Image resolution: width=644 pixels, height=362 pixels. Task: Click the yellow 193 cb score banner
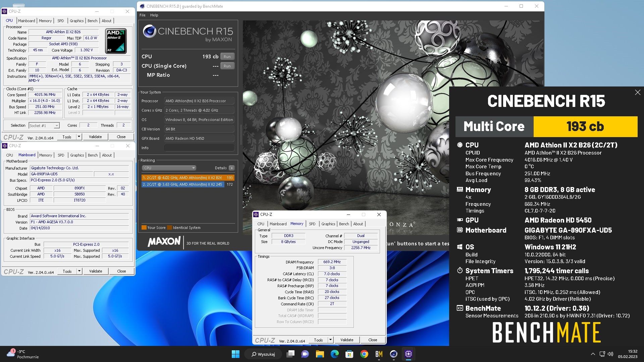tap(585, 127)
